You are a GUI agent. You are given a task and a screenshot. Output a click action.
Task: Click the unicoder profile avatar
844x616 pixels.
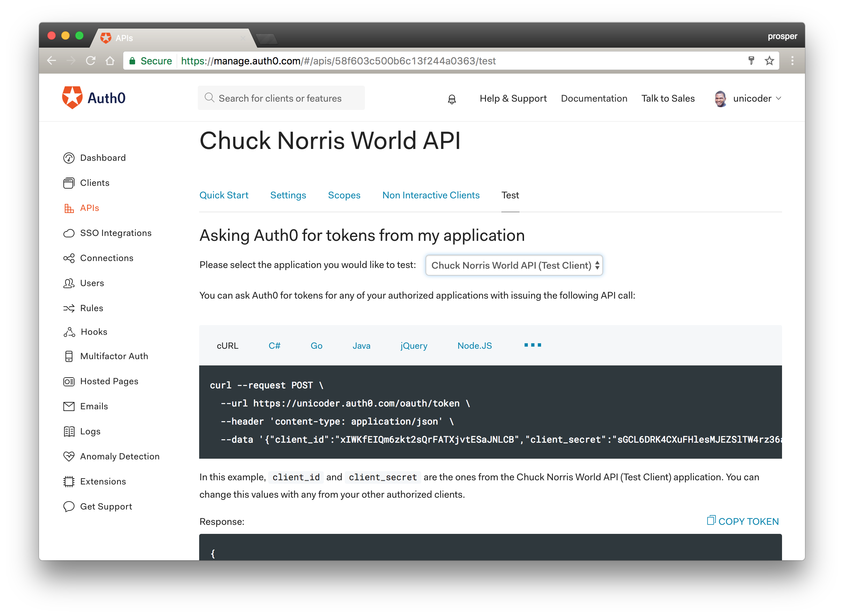point(720,99)
